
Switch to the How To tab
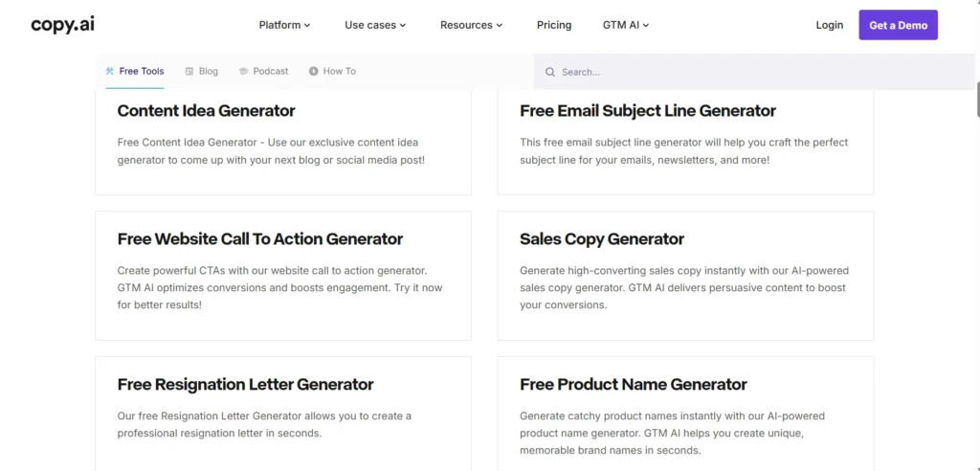pyautogui.click(x=339, y=71)
